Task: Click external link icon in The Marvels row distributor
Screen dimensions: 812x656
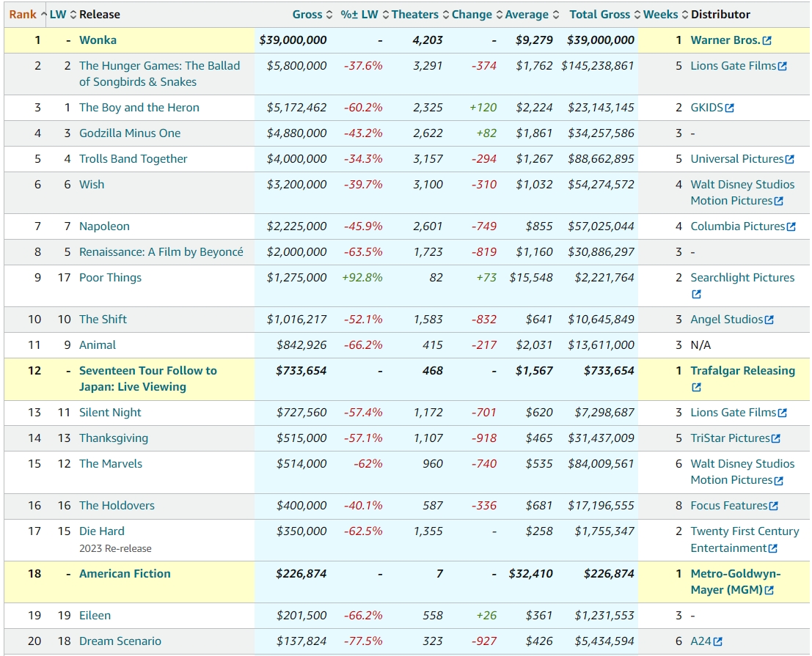Action: pyautogui.click(x=779, y=481)
